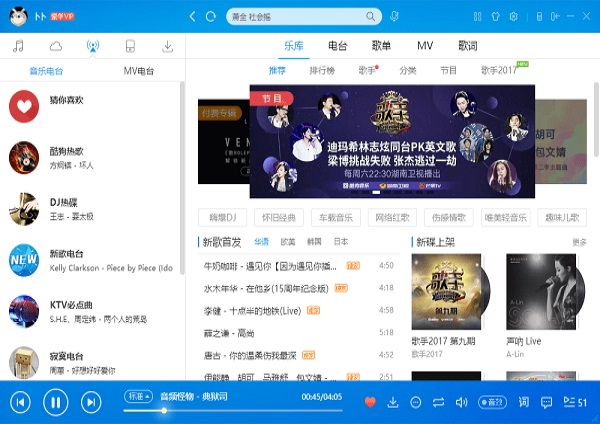The width and height of the screenshot is (600, 424).
Task: Open the tools grid icon in title bar
Action: [x=477, y=16]
